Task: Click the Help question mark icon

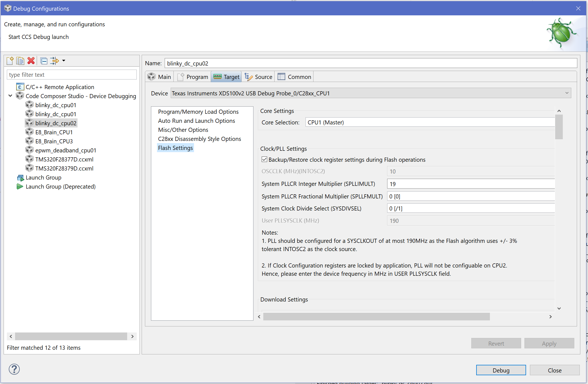Action: click(14, 369)
